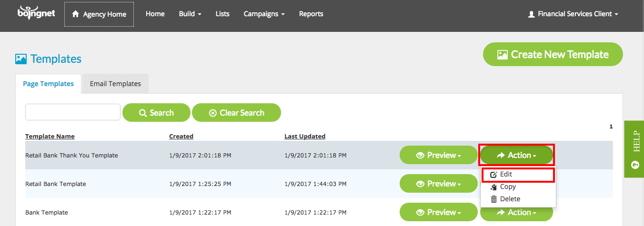Open Preview dropdown for Retail Bank Template

438,184
